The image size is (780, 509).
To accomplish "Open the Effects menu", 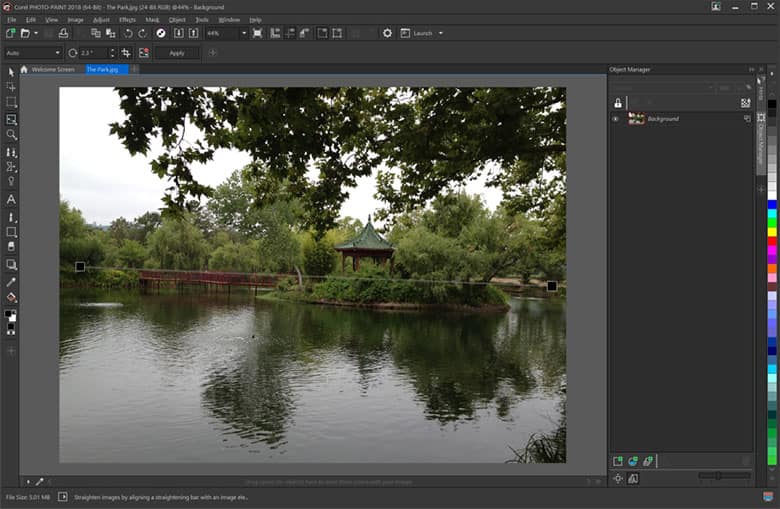I will point(127,19).
